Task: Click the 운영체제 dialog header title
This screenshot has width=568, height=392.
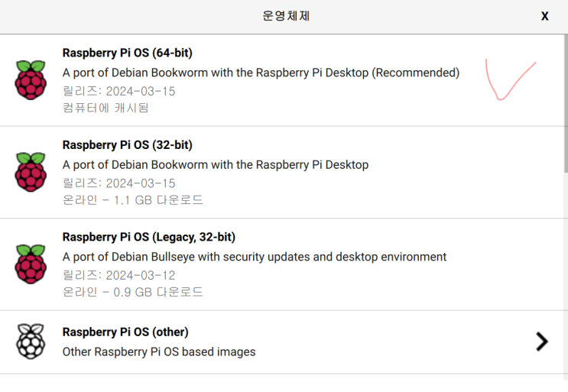Action: coord(286,16)
